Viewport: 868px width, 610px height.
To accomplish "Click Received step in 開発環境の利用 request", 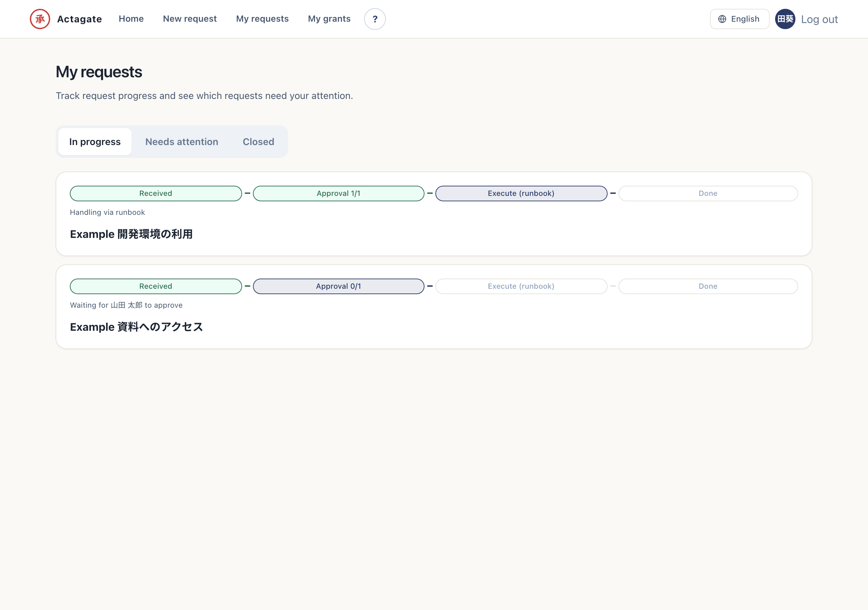I will [156, 194].
